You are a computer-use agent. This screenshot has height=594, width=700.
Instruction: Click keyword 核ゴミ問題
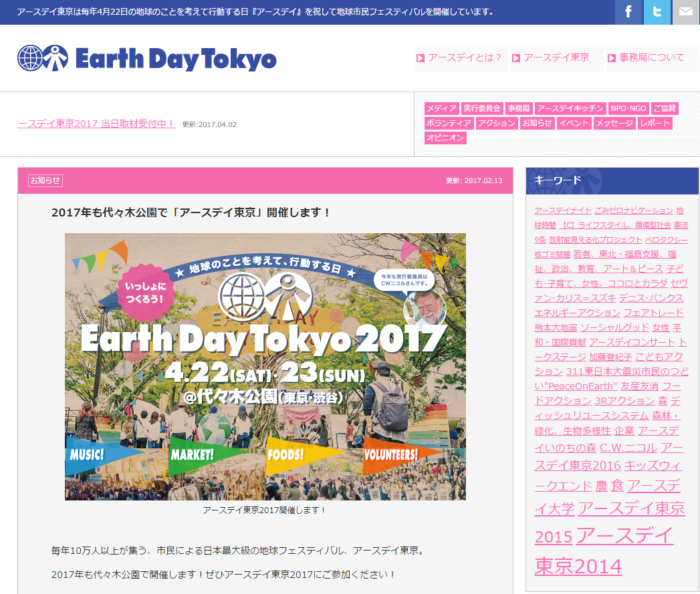(x=552, y=255)
